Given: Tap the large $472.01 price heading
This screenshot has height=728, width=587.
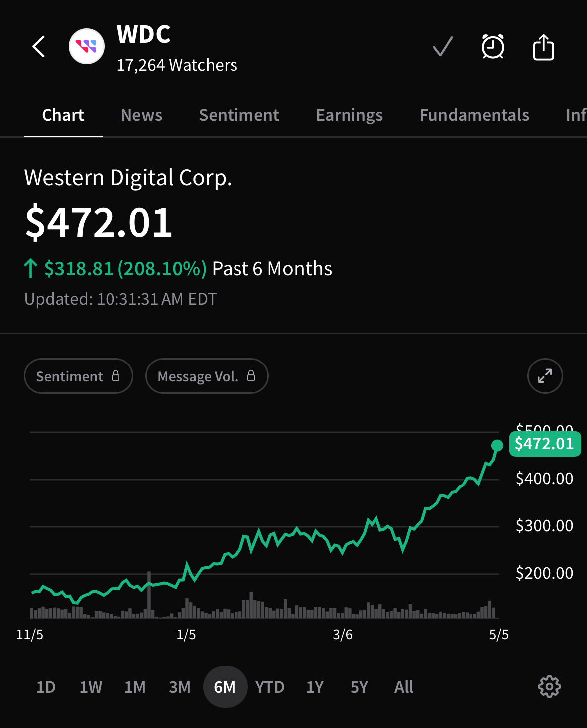Looking at the screenshot, I should (99, 223).
